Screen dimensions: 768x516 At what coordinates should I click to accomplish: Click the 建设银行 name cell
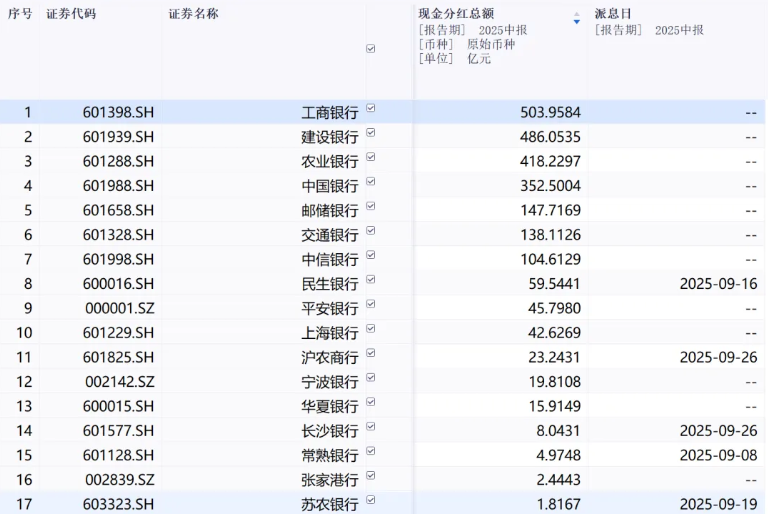click(330, 137)
